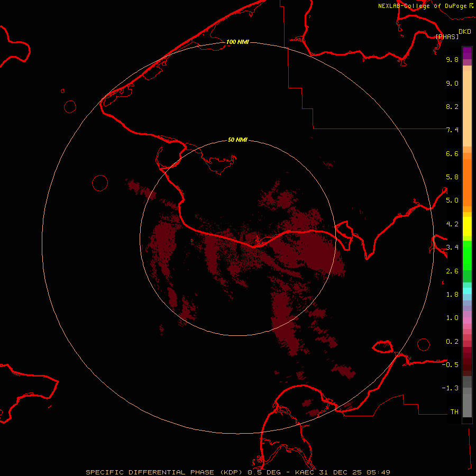The image size is (476, 476).
Task: Click the [PHAS] units label
Action: coord(447,36)
